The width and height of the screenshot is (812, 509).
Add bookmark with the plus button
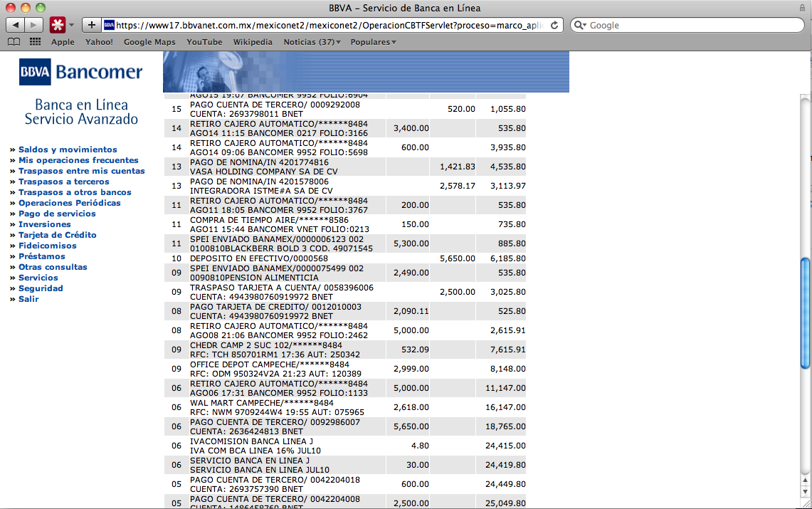click(91, 25)
